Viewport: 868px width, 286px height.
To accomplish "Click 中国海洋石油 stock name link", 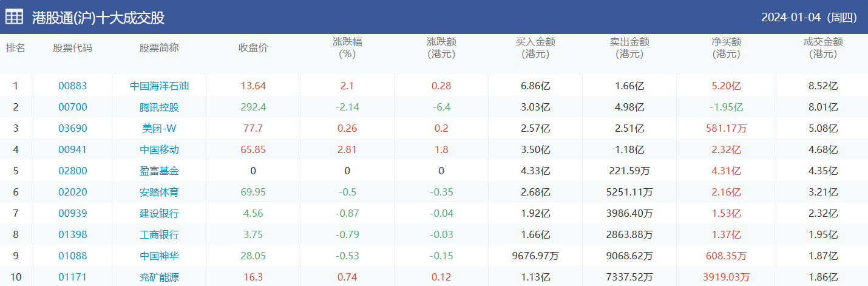I will tap(159, 86).
